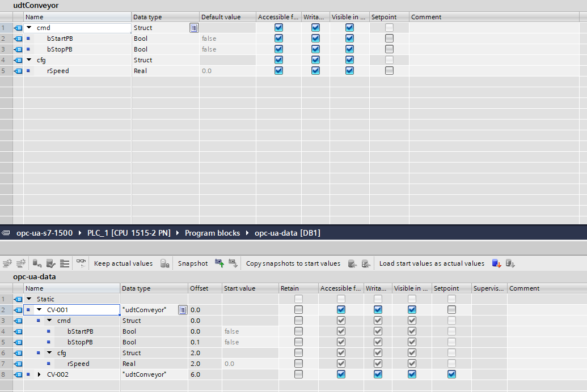The width and height of the screenshot is (587, 392).
Task: Enable Retain checkbox on CV-001 row
Action: pyautogui.click(x=298, y=309)
